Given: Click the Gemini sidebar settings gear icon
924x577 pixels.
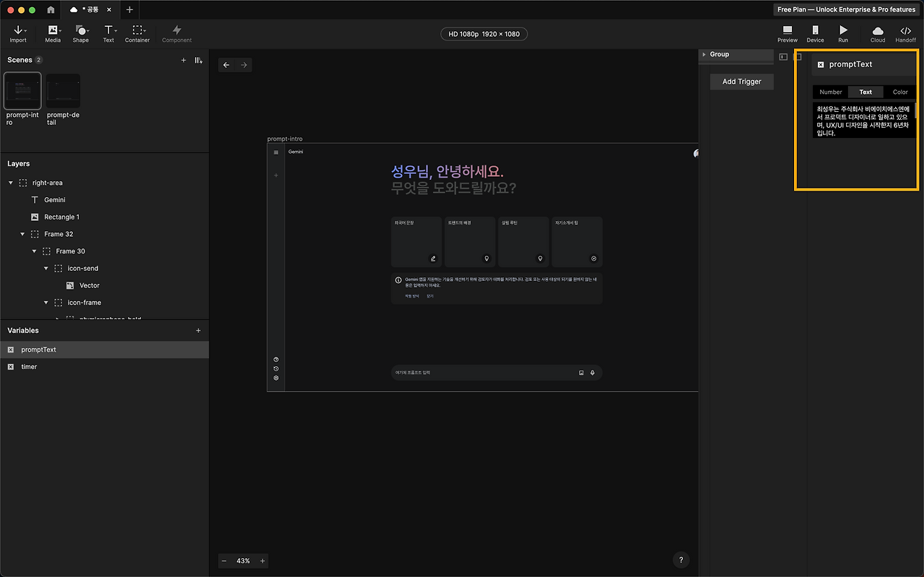Looking at the screenshot, I should (x=276, y=378).
